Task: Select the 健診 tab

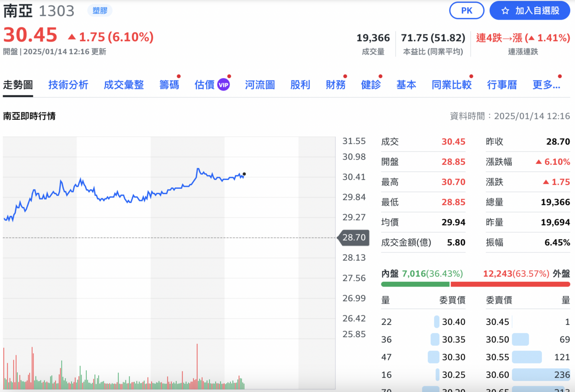Action: click(371, 85)
